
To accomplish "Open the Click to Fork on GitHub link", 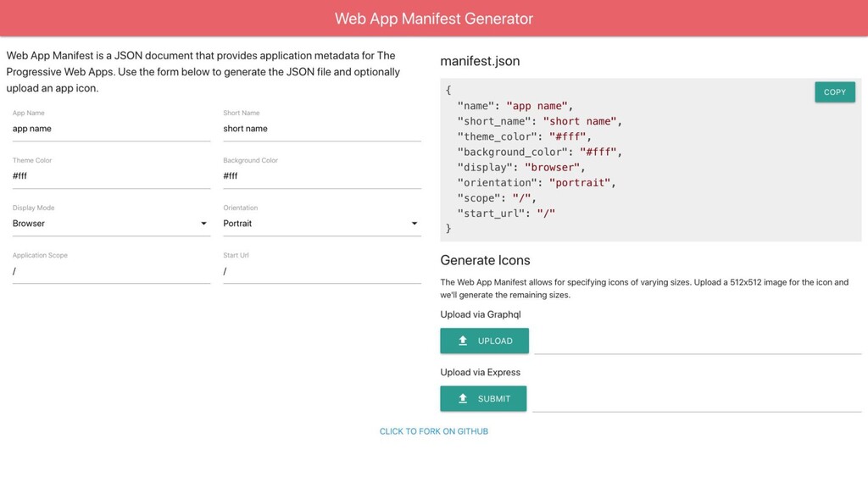I will 434,431.
